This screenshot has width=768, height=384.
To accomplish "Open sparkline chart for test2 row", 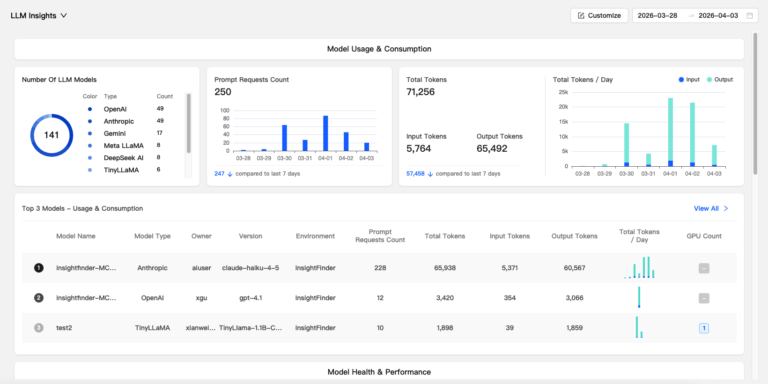I will click(x=639, y=327).
